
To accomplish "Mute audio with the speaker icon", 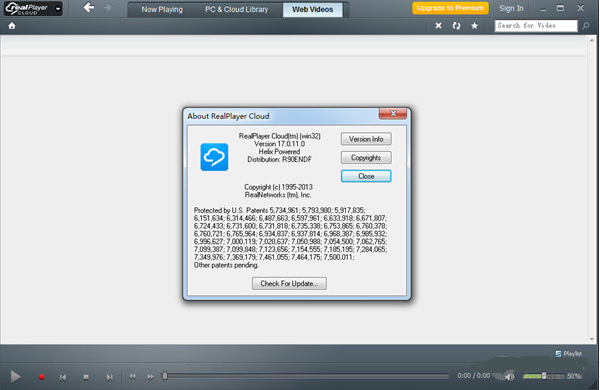I will [510, 377].
